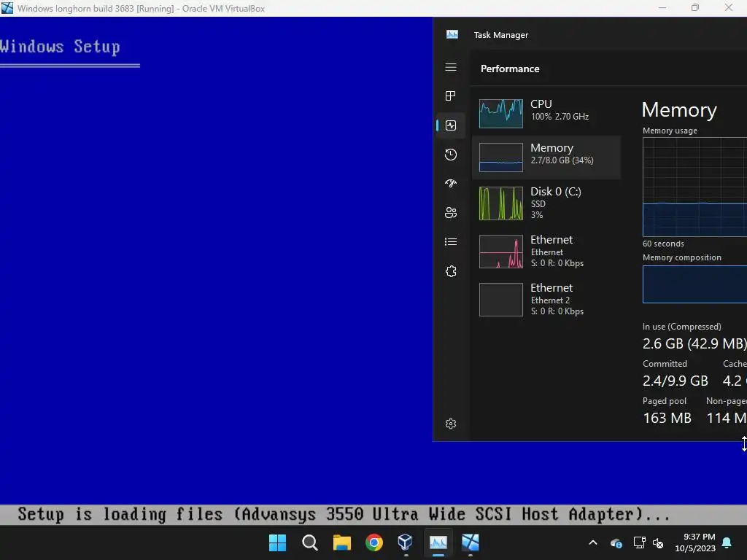The image size is (747, 560).
Task: Minimize the VirtualBox window
Action: pyautogui.click(x=662, y=7)
